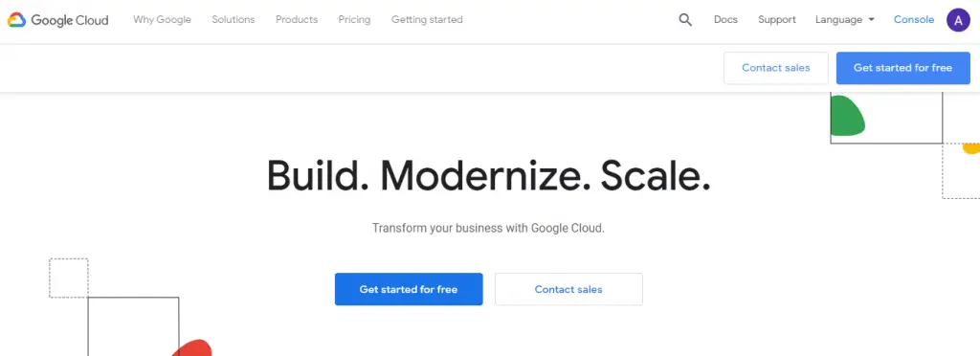This screenshot has width=980, height=356.
Task: Open search with the magnifier icon
Action: pyautogui.click(x=685, y=20)
